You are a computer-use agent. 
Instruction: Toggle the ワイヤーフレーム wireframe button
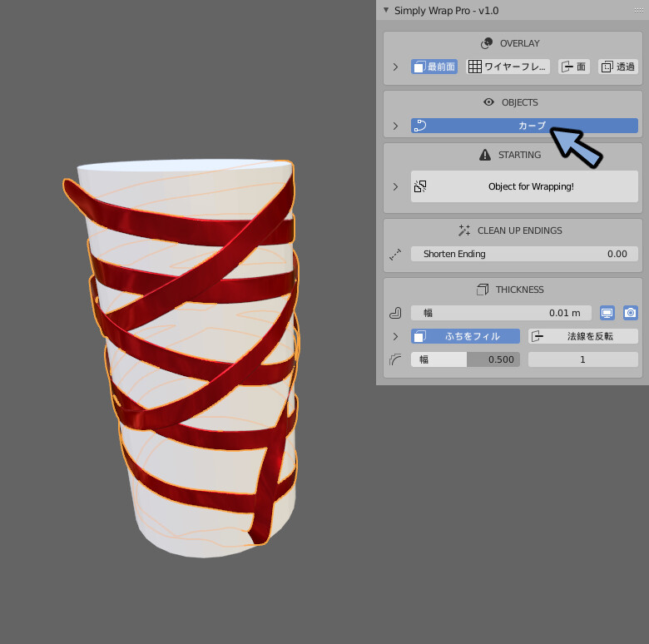[508, 67]
